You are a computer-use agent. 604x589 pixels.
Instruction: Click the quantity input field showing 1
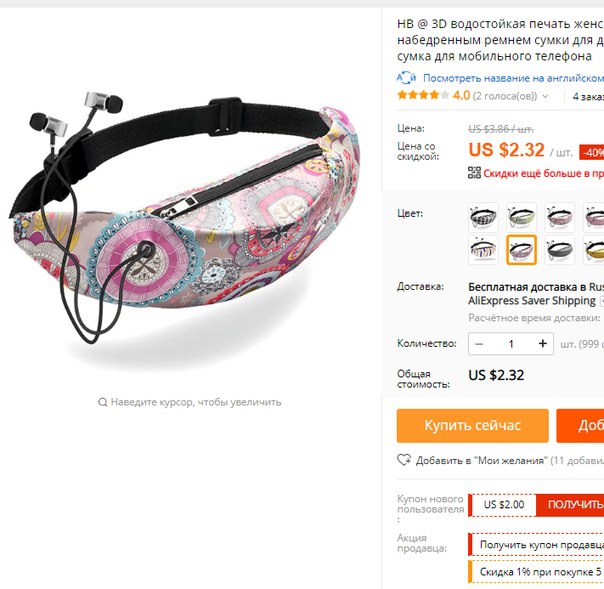click(x=511, y=344)
